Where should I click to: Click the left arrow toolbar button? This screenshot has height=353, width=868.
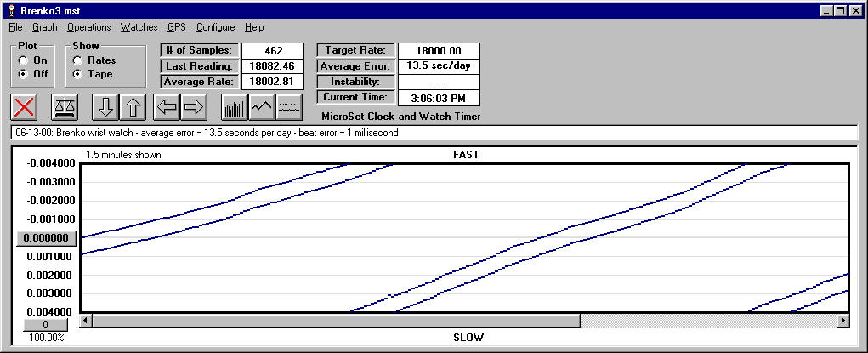tap(167, 107)
